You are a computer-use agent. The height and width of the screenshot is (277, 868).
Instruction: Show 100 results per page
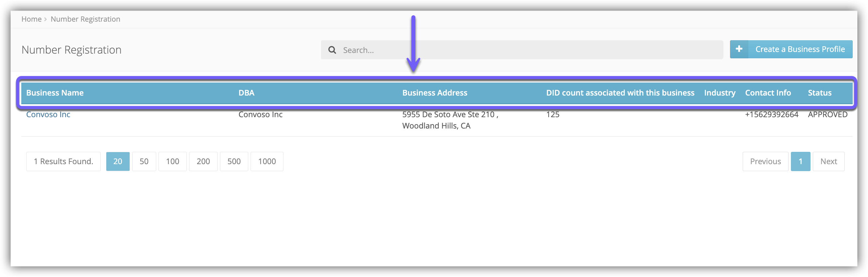pos(172,161)
